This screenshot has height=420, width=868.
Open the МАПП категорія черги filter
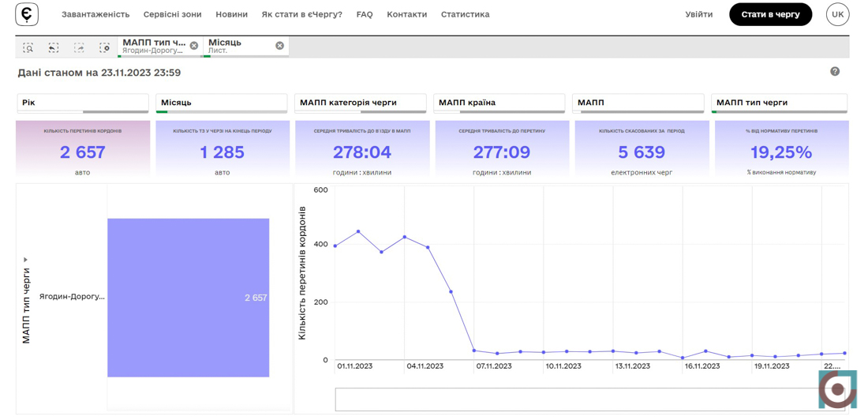361,103
